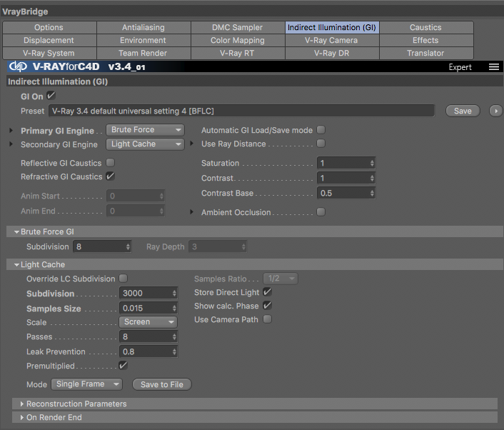
Task: Expand Reconstruction Parameters section
Action: 22,404
